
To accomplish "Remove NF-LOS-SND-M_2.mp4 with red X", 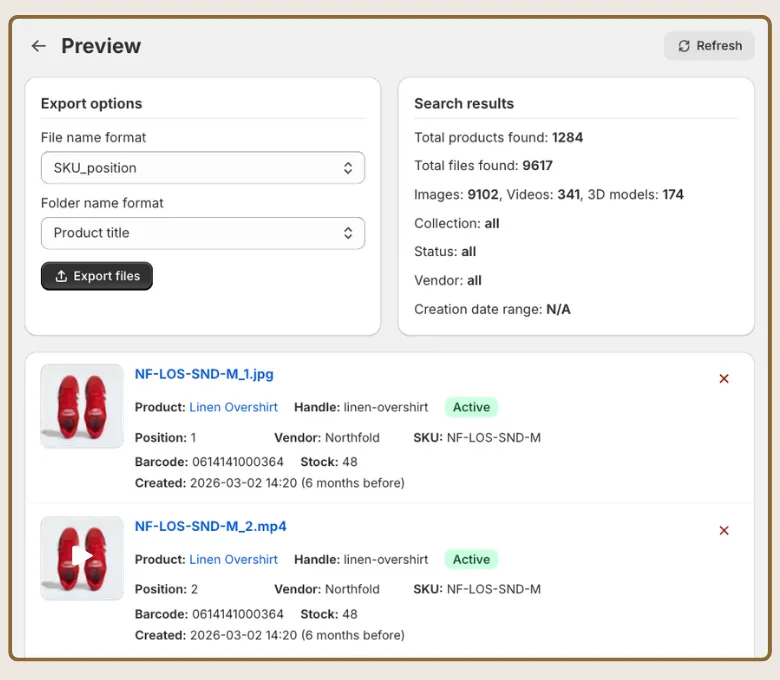I will tap(724, 530).
